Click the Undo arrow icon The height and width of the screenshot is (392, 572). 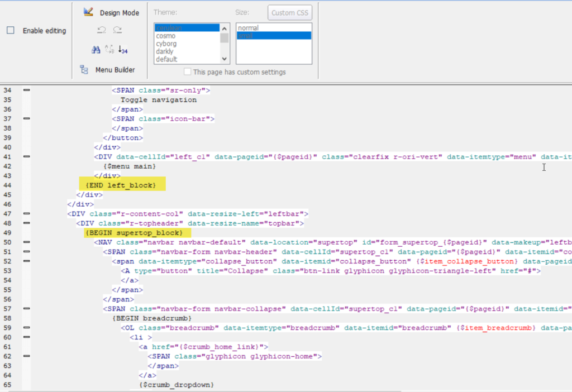(x=102, y=31)
